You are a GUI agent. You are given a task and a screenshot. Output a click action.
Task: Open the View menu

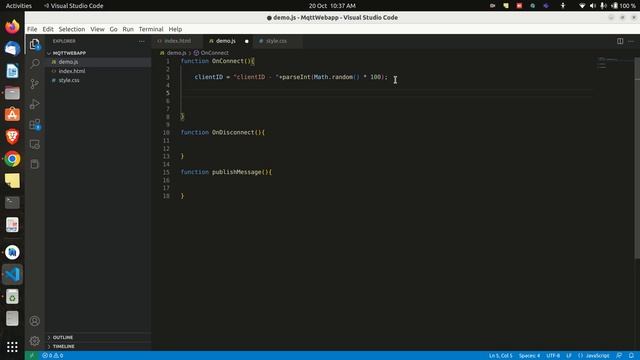pyautogui.click(x=97, y=29)
